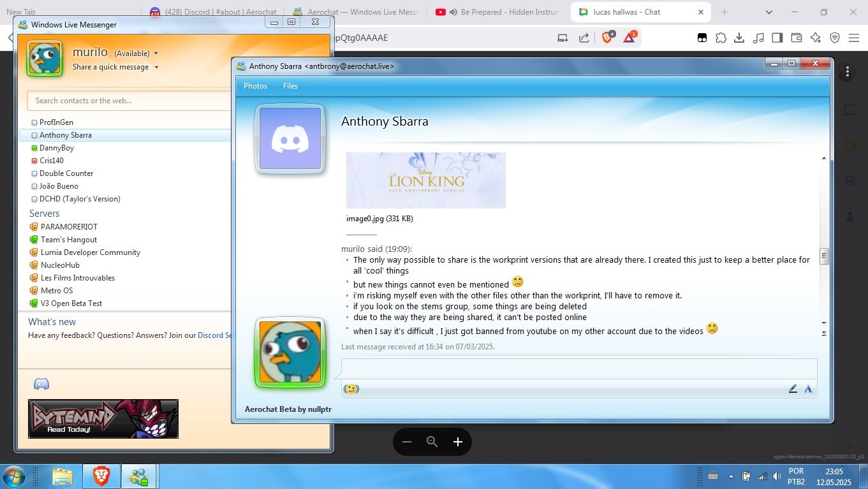Open a new browser tab with plus
The image size is (868, 489).
click(x=725, y=12)
